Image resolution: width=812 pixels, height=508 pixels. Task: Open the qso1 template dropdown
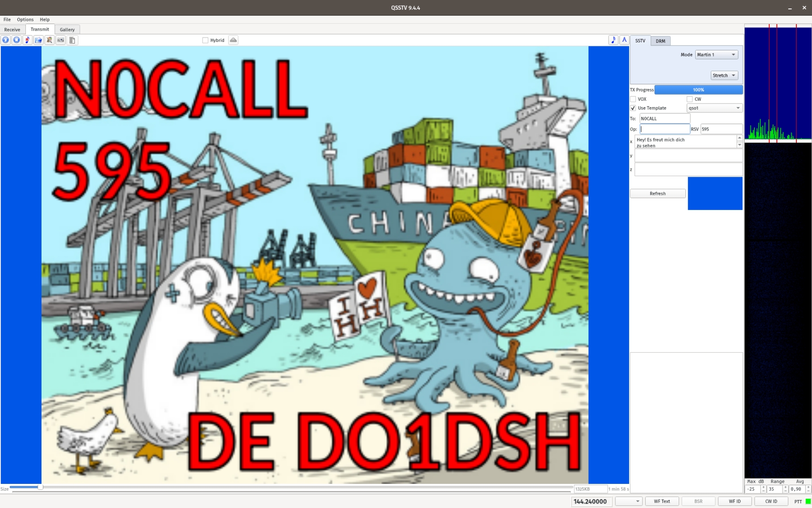click(714, 108)
